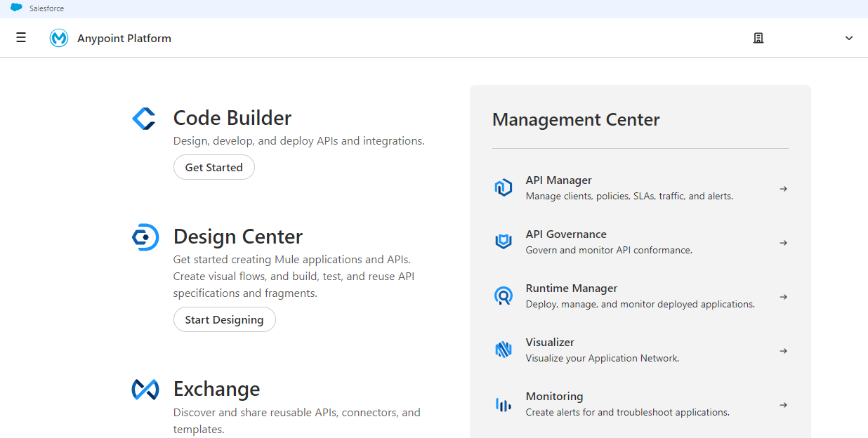The height and width of the screenshot is (438, 868).
Task: Click the Code Builder icon
Action: coord(144,118)
